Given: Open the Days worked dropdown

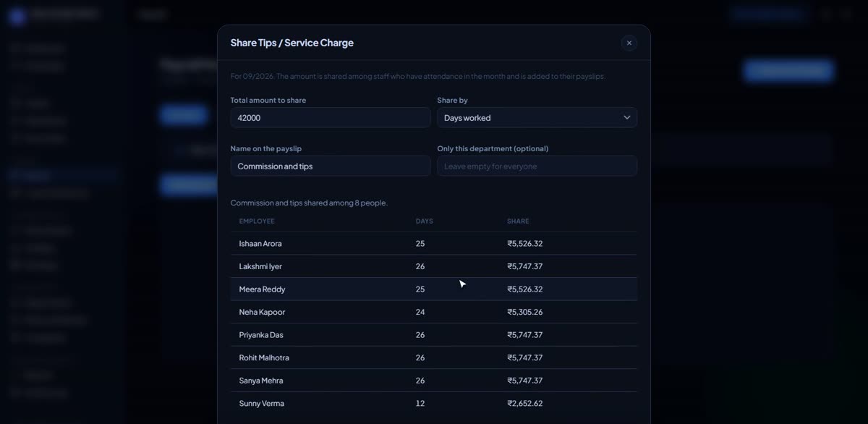Looking at the screenshot, I should tap(537, 118).
